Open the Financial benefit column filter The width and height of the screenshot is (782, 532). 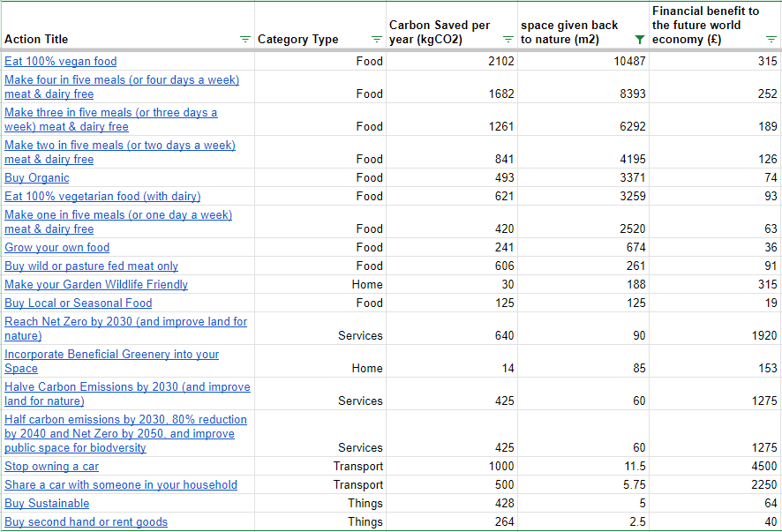pyautogui.click(x=771, y=40)
